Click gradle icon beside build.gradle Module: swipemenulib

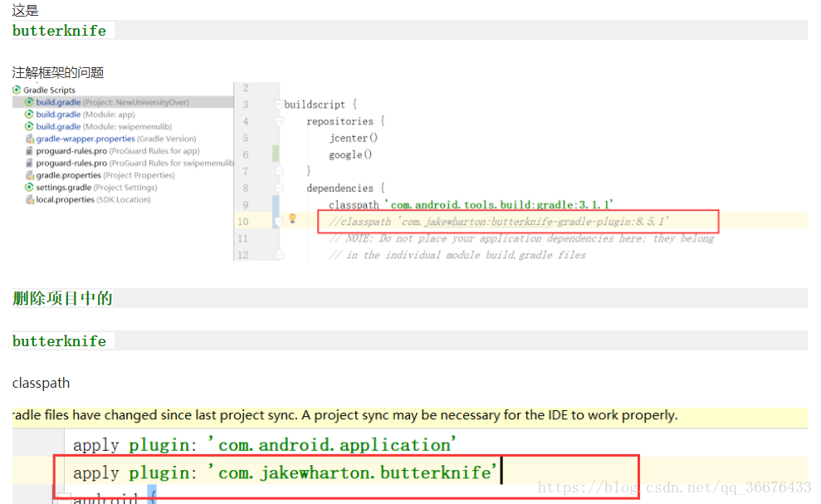tap(29, 126)
